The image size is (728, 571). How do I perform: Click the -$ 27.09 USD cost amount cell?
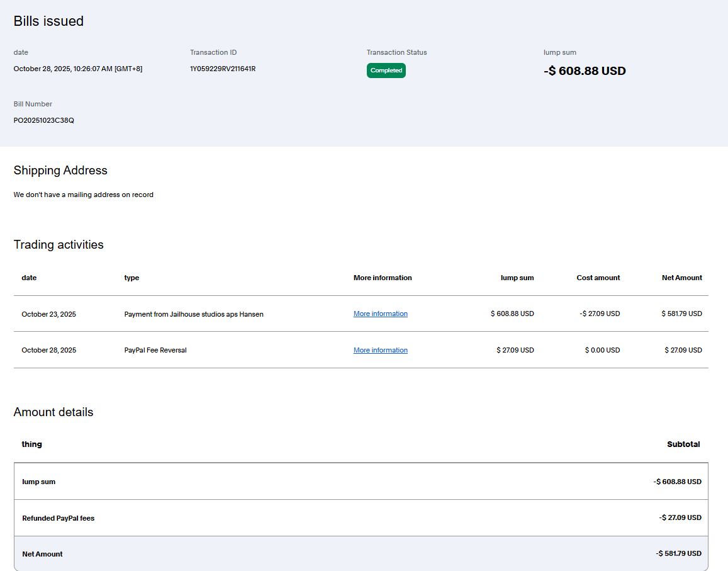(x=599, y=314)
